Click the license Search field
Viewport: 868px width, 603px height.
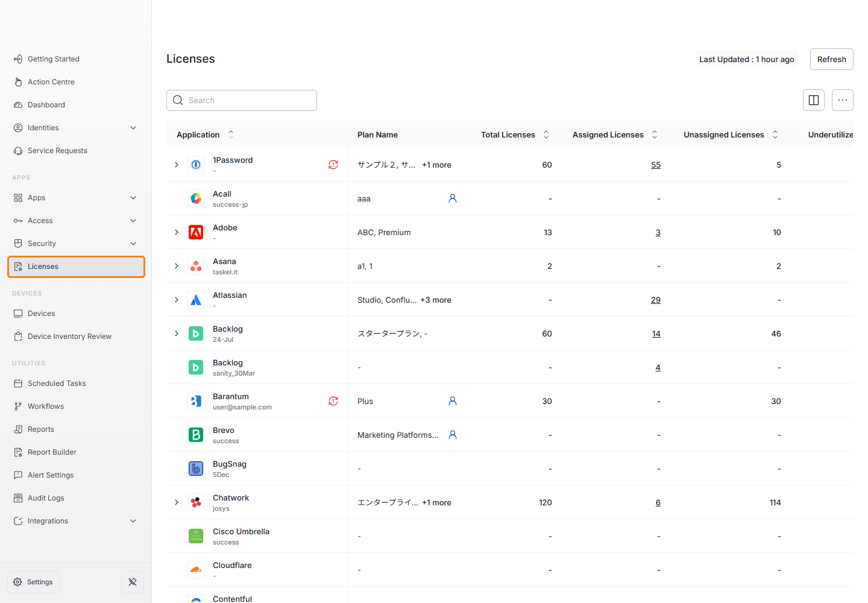tap(242, 100)
